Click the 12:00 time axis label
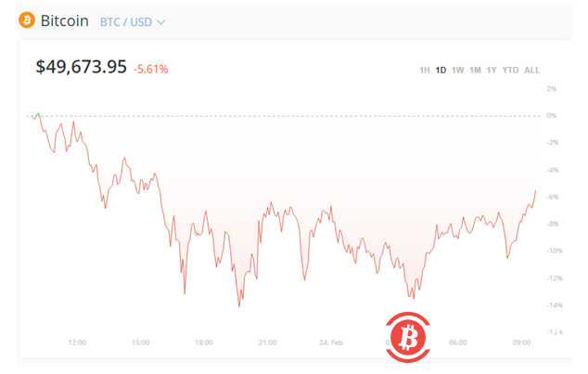This screenshot has height=374, width=588. (77, 342)
